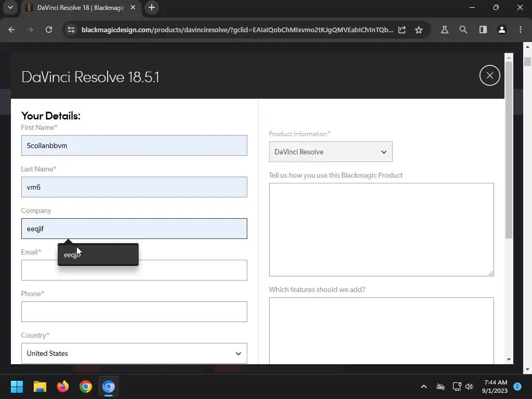Open File Explorer from taskbar
532x399 pixels.
pos(39,387)
